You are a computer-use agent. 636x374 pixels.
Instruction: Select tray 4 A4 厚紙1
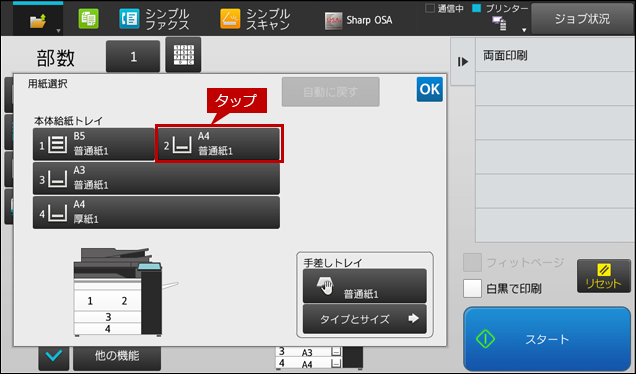click(x=156, y=212)
